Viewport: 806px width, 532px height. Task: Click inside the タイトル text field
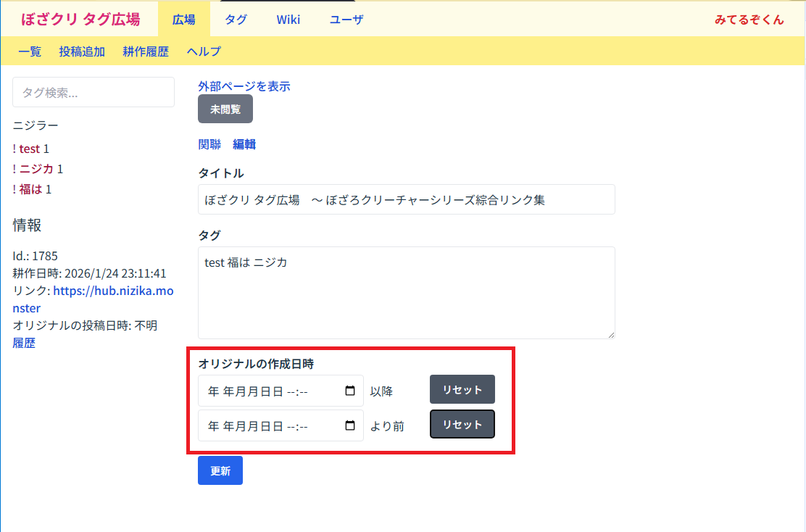pyautogui.click(x=406, y=200)
